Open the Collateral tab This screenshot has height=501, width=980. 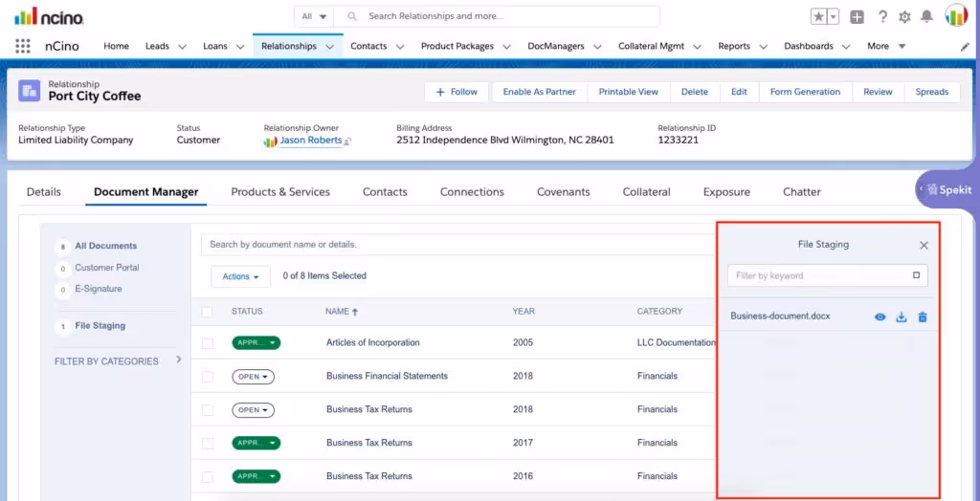646,192
